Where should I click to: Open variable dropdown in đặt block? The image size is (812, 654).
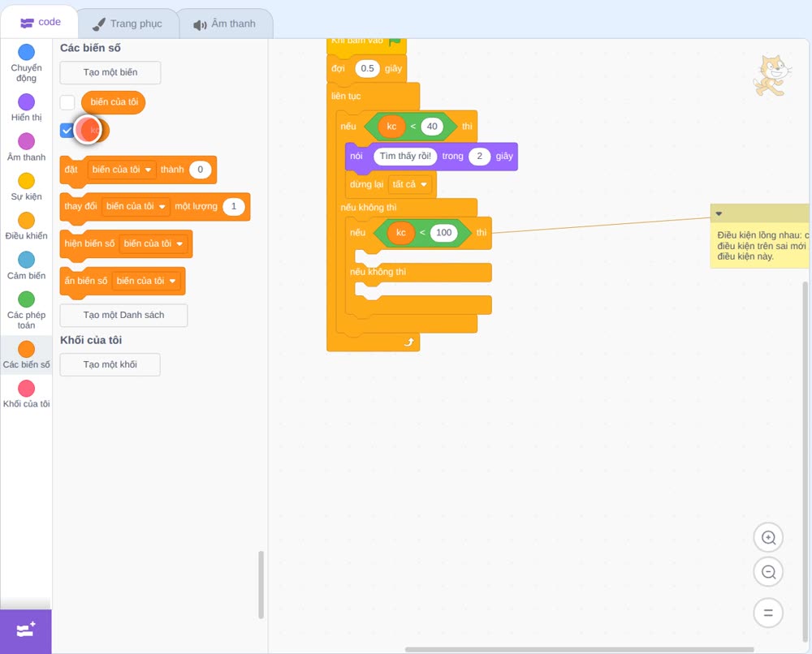click(x=122, y=170)
